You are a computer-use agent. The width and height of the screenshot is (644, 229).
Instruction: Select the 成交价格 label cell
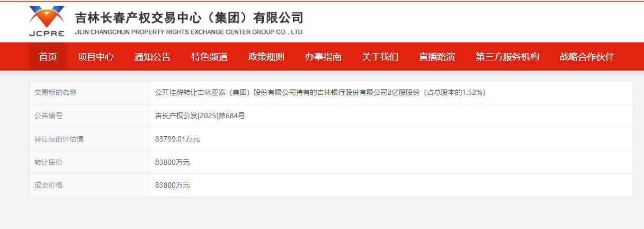tap(90, 185)
